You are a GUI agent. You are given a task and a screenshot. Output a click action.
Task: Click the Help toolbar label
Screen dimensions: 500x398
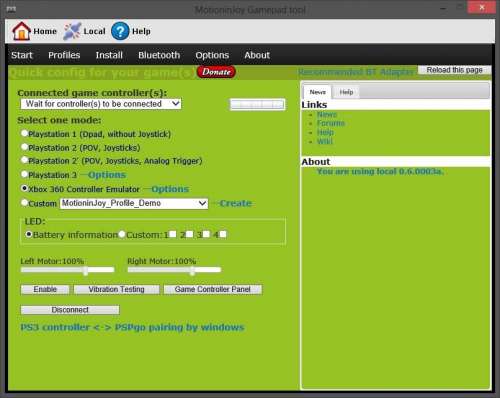click(x=141, y=31)
